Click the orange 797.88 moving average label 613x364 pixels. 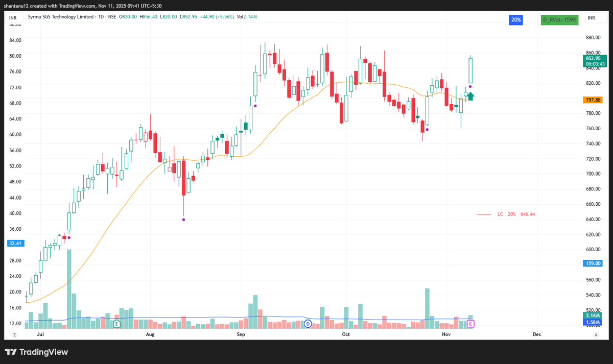(x=593, y=100)
